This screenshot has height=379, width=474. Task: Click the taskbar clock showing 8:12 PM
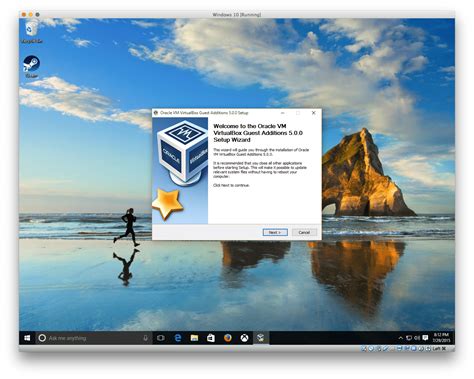(442, 338)
